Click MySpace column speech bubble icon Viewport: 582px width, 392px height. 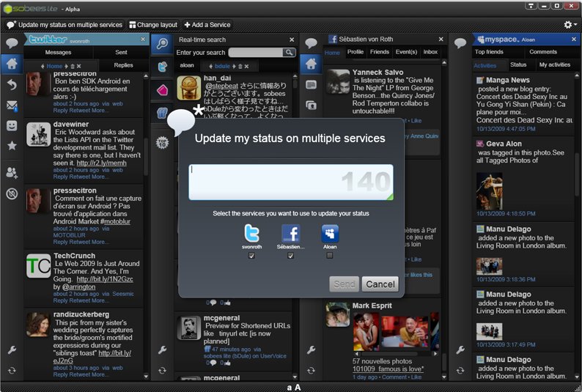(x=460, y=43)
